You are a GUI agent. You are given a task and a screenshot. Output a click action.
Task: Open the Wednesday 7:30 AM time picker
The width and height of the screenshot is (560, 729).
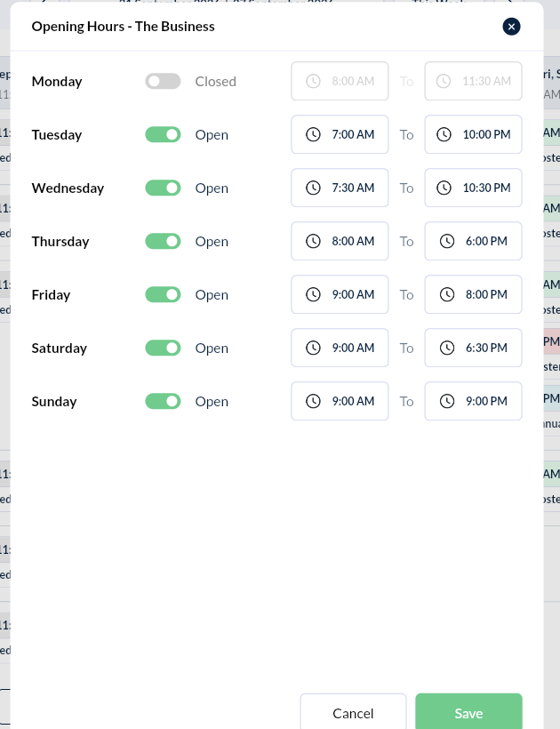click(340, 188)
